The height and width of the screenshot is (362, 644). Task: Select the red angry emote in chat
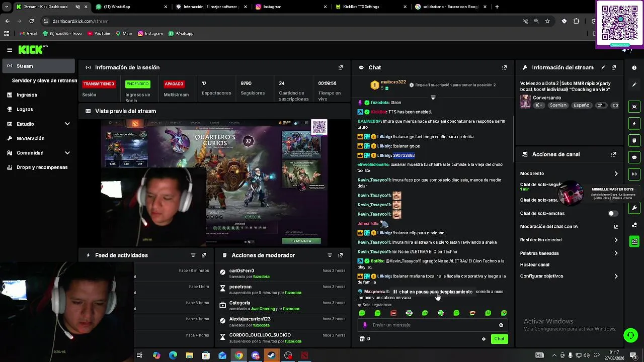pyautogui.click(x=393, y=313)
